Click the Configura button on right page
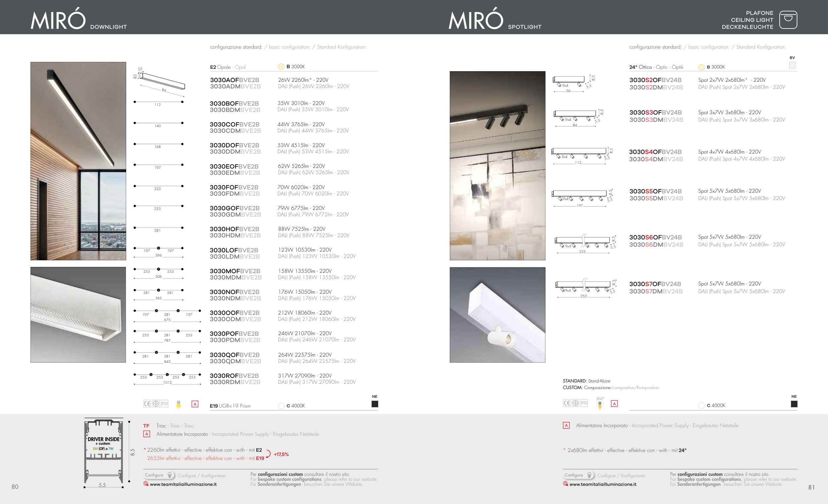 coord(578,475)
